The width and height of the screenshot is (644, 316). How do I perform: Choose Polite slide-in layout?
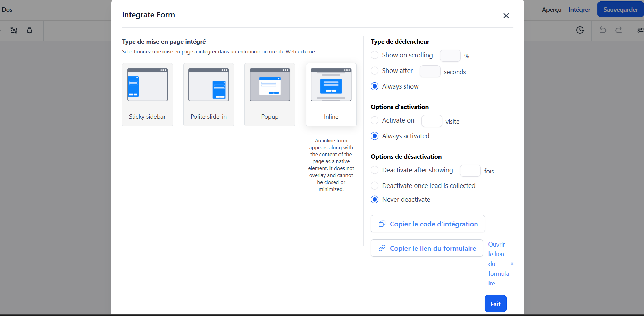[x=209, y=94]
